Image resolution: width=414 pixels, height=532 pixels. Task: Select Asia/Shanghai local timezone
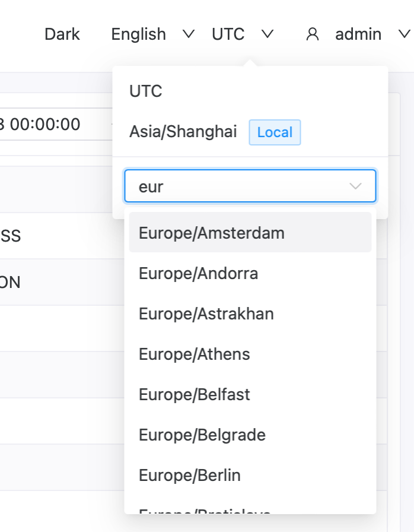(x=183, y=132)
